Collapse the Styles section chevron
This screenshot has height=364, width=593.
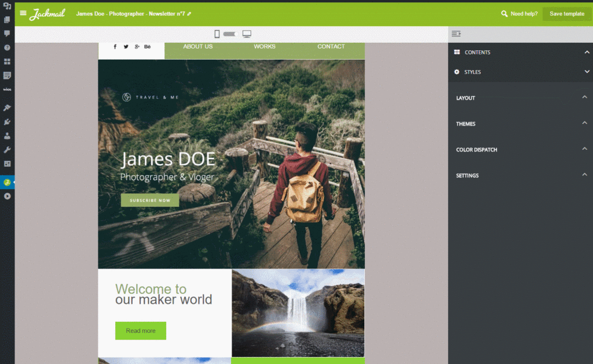(x=587, y=71)
